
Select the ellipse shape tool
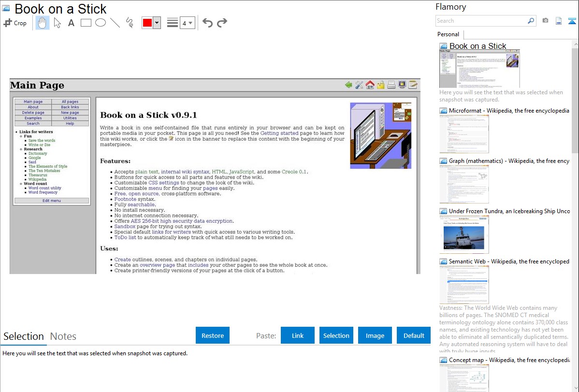[x=101, y=23]
